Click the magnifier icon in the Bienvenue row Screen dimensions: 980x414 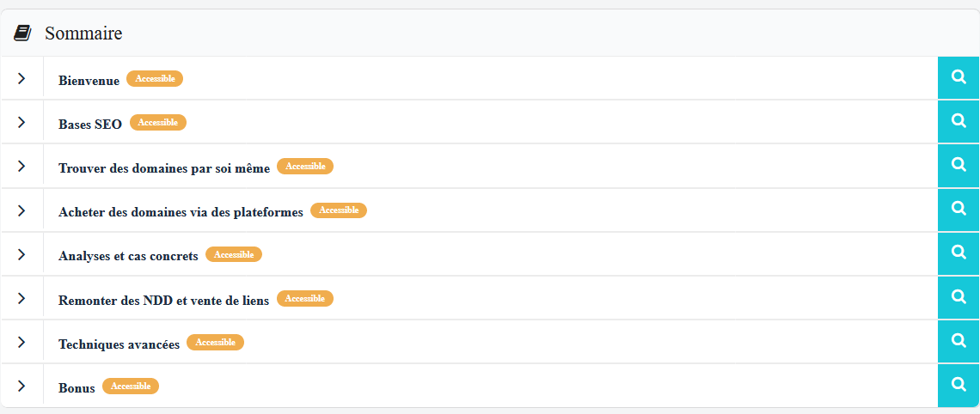click(x=959, y=77)
